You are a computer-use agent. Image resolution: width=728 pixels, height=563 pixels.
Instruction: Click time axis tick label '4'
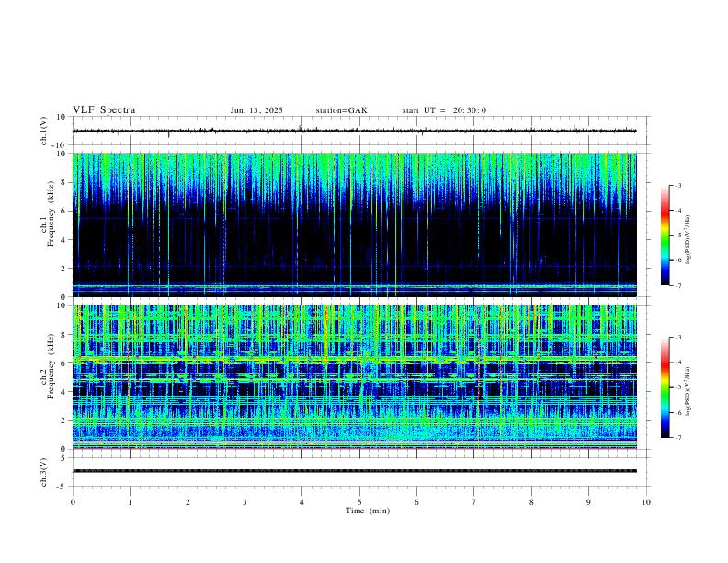[301, 502]
